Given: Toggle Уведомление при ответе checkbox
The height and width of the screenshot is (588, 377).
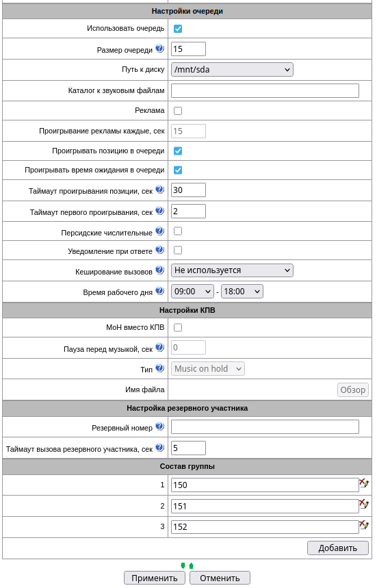Looking at the screenshot, I should [x=178, y=251].
